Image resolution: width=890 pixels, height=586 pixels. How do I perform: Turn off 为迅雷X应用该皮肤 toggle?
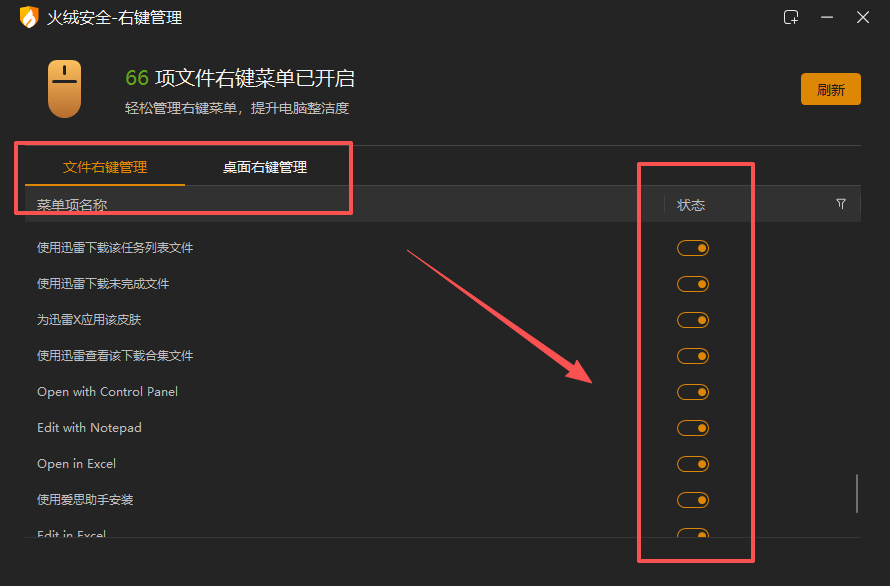click(x=692, y=320)
